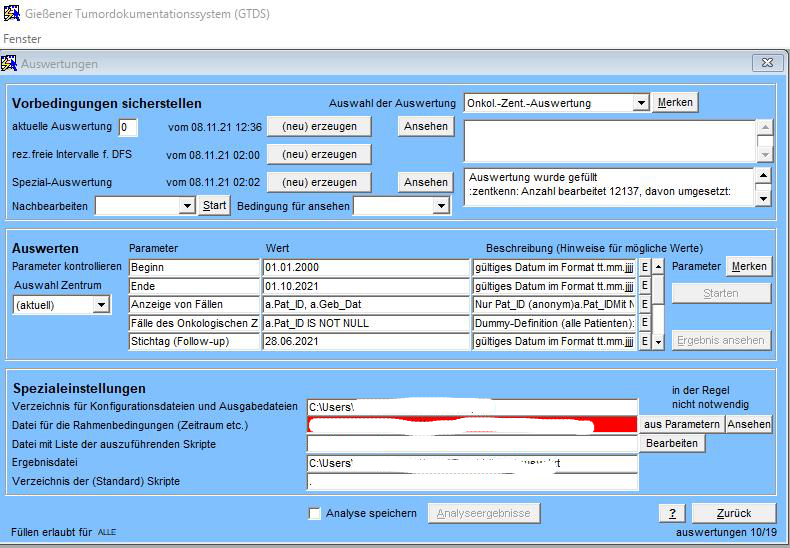The width and height of the screenshot is (790, 548).
Task: Click the Bearbeiten button for the script list
Action: [671, 443]
